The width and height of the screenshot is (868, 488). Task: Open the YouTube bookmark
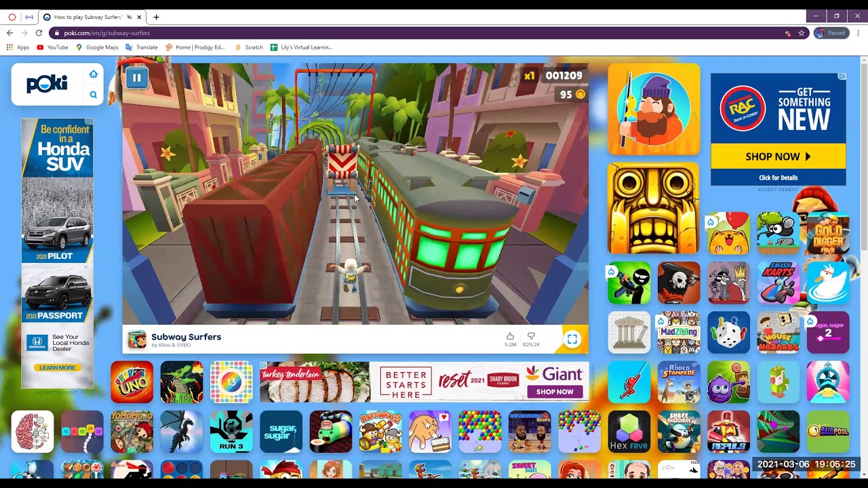coord(52,47)
